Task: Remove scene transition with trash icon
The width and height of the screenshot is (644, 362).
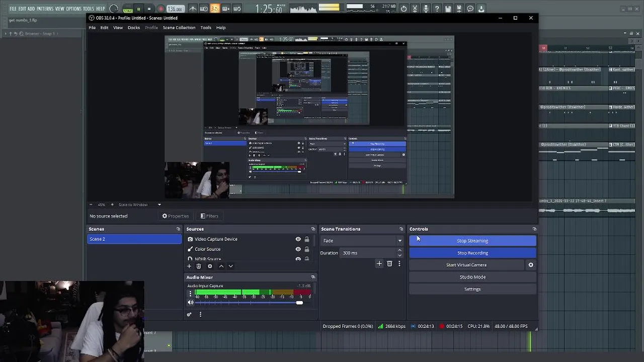Action: [x=389, y=264]
